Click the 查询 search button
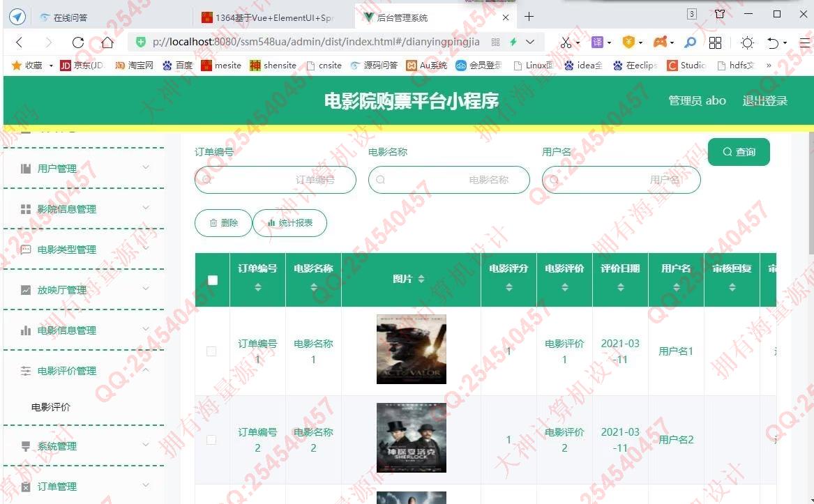Viewport: 814px width, 504px height. [x=739, y=152]
